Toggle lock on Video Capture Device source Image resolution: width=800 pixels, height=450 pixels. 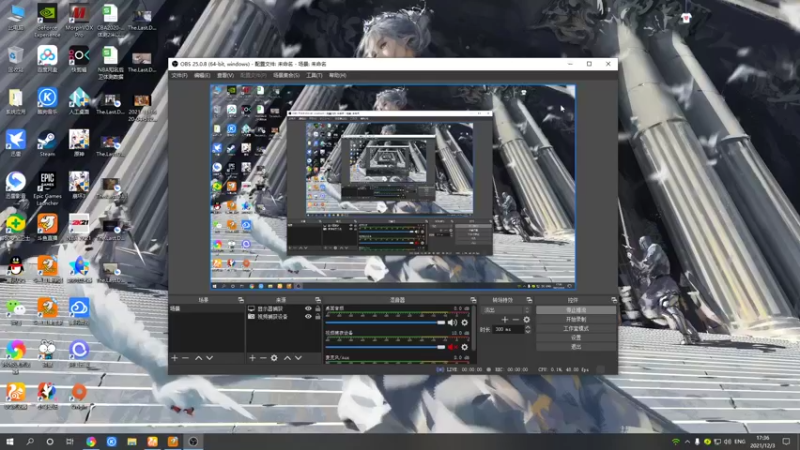point(317,316)
